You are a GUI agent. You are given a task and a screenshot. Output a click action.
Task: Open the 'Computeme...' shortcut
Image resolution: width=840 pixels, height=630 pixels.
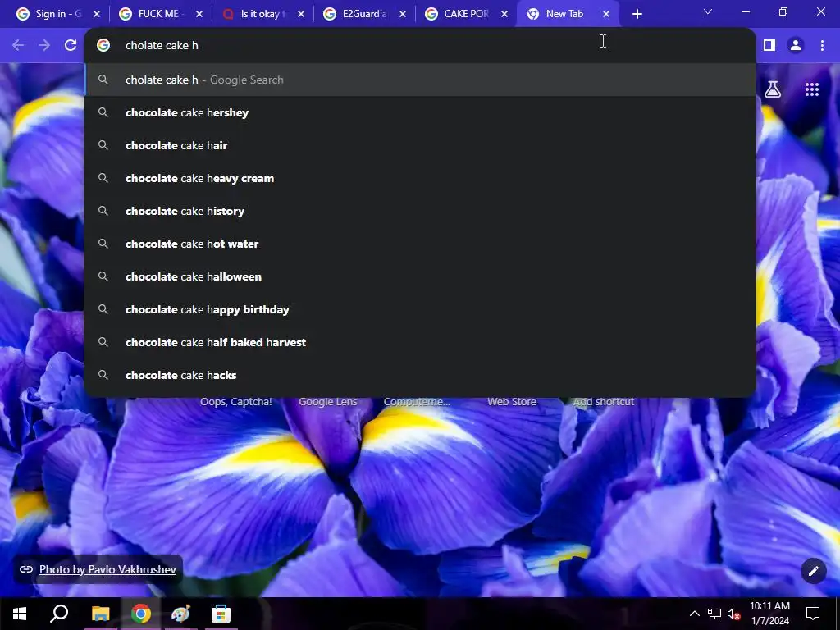tap(417, 401)
